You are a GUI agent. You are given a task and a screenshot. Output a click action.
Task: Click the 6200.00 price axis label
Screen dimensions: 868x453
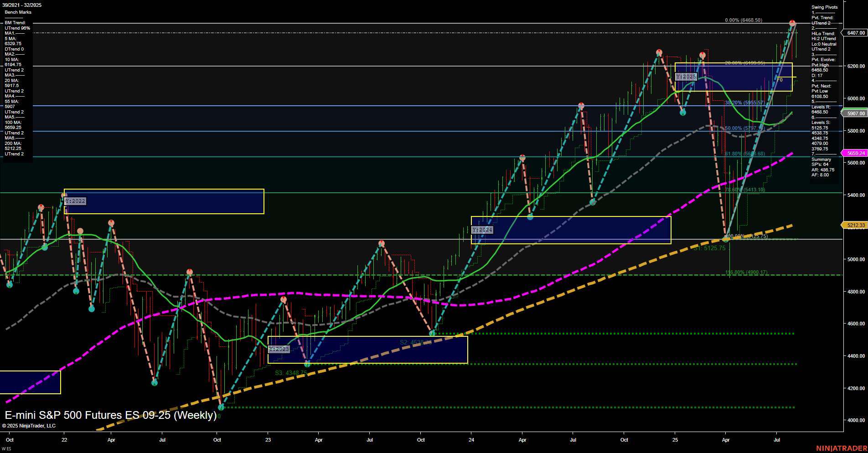click(x=856, y=66)
